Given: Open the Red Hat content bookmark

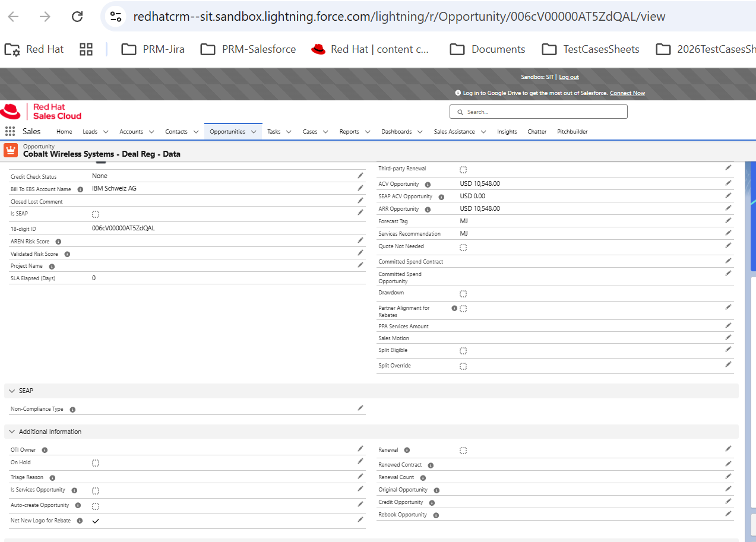Looking at the screenshot, I should click(x=369, y=49).
